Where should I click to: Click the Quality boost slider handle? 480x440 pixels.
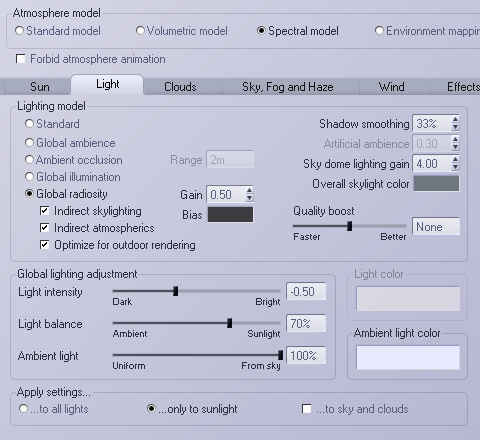click(349, 226)
